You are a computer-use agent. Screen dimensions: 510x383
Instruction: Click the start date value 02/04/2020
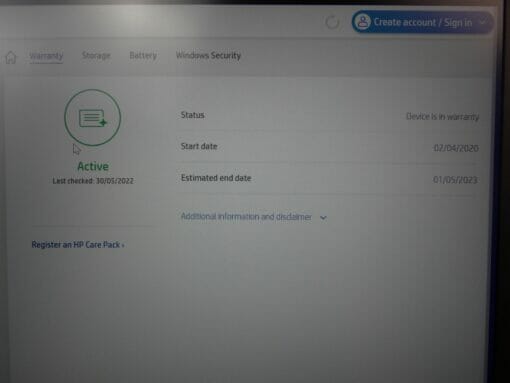[456, 148]
